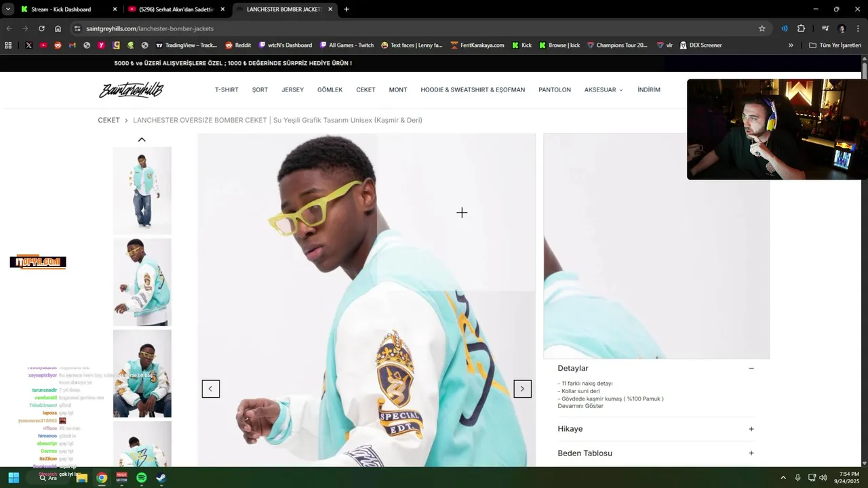Bookmark this page with the star icon
The height and width of the screenshot is (488, 868).
pos(762,28)
